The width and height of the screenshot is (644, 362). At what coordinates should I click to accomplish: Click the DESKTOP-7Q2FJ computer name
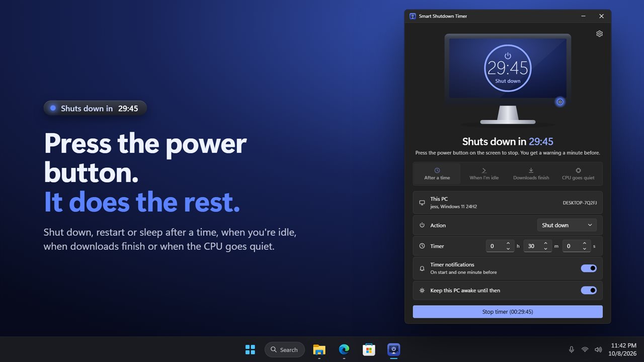coord(580,203)
